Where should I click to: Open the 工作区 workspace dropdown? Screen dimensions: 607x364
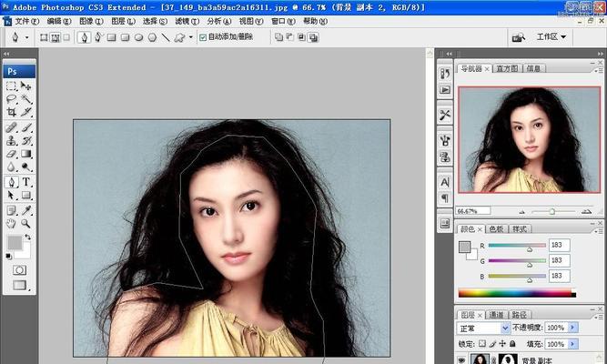(x=551, y=36)
